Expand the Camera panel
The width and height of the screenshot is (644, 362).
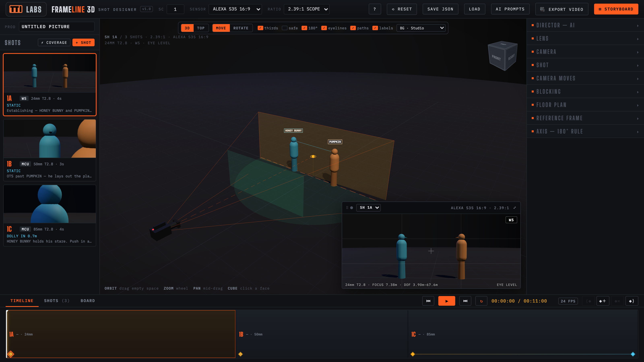(585, 52)
